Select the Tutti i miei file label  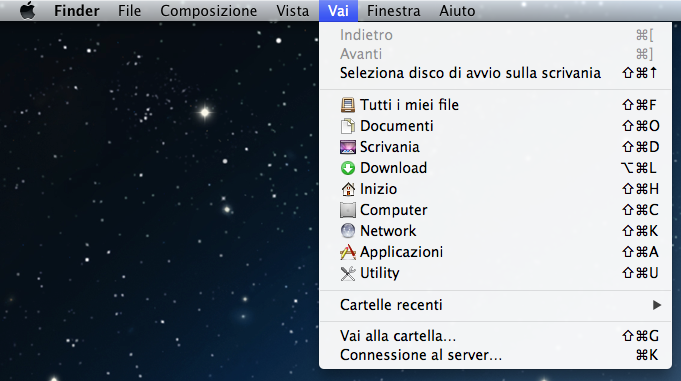tap(409, 105)
